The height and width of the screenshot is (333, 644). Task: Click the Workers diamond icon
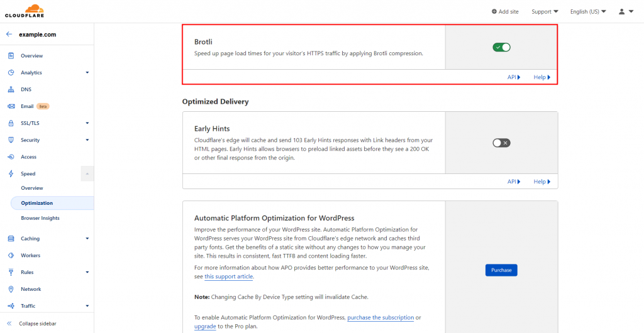click(11, 255)
